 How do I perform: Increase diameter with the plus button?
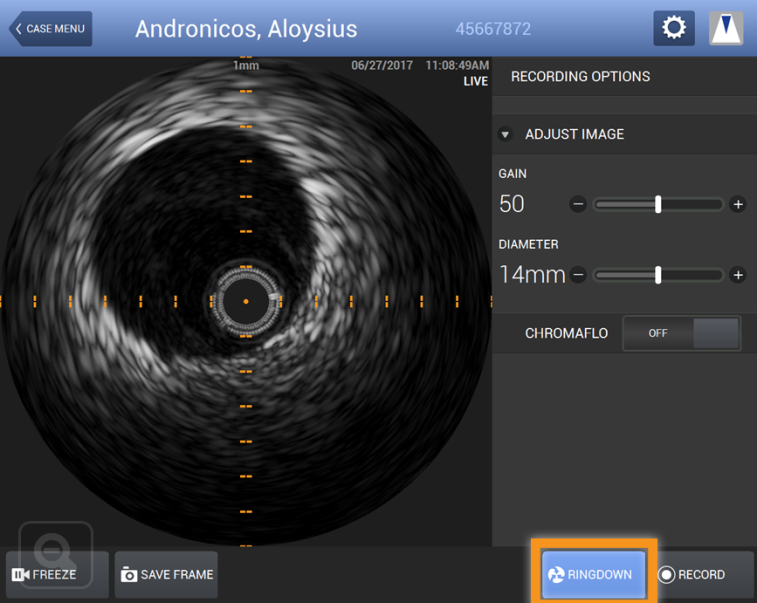point(738,275)
